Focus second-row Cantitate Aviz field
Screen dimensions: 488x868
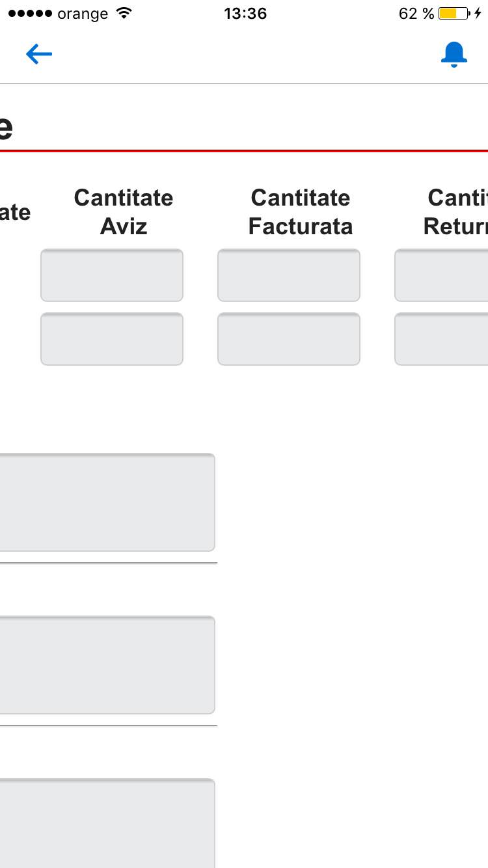tap(112, 339)
